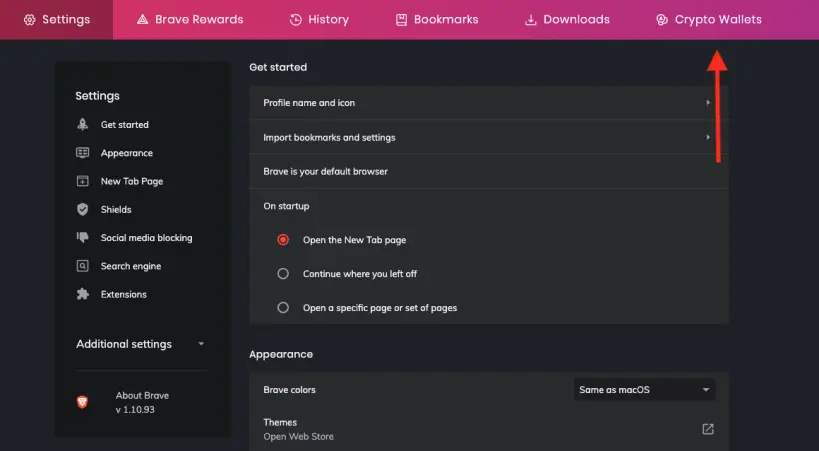Select Continue where you left off radio
Viewport: 819px width, 451px height.
283,274
